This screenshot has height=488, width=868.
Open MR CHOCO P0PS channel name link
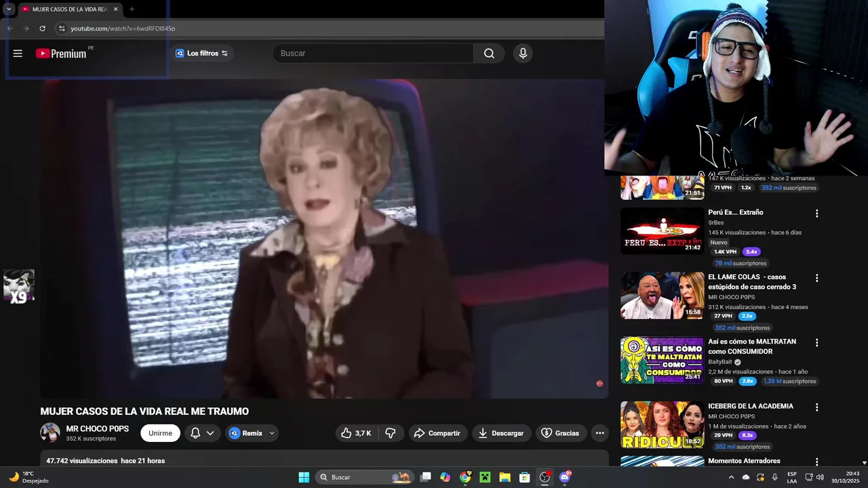click(98, 429)
